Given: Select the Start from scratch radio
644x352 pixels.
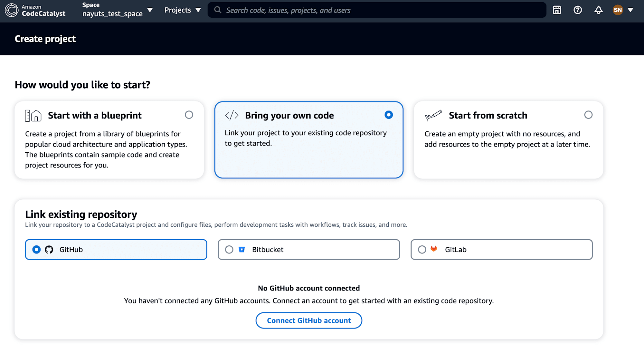Looking at the screenshot, I should coord(588,115).
